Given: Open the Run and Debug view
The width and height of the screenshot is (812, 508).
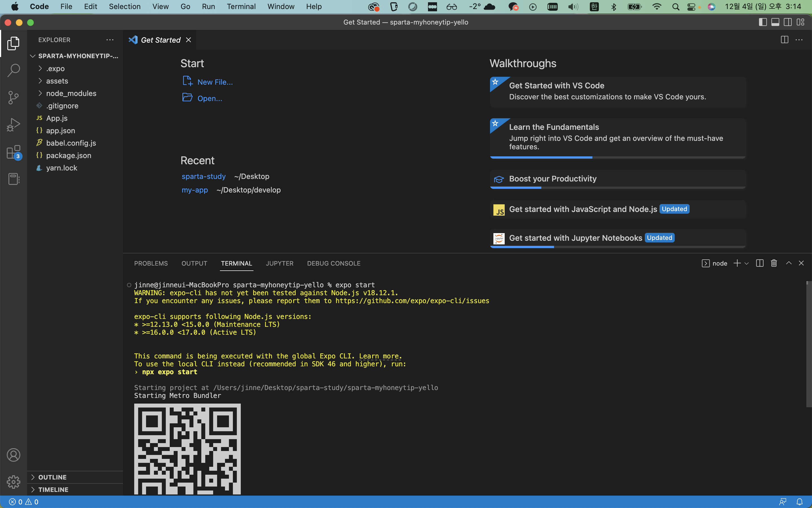Looking at the screenshot, I should [14, 125].
